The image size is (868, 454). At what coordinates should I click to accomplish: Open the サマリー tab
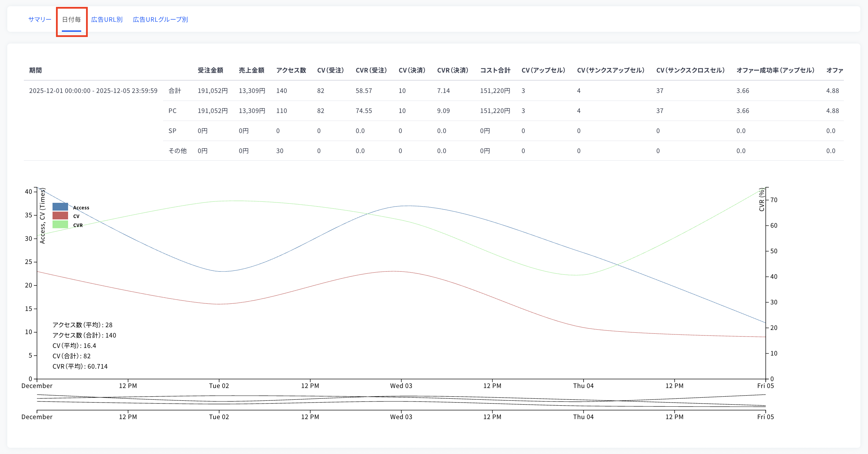(40, 20)
